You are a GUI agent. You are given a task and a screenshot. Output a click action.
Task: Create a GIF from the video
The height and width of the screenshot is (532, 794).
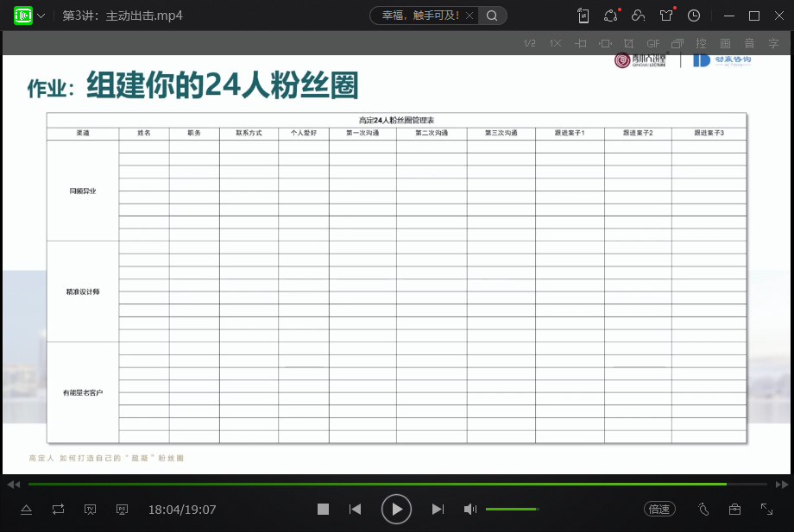[x=653, y=43]
